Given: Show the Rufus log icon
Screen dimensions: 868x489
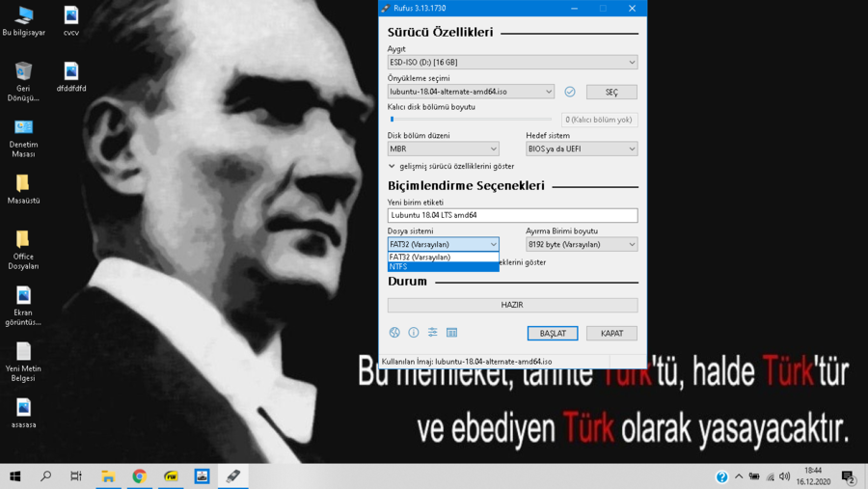Looking at the screenshot, I should [451, 333].
